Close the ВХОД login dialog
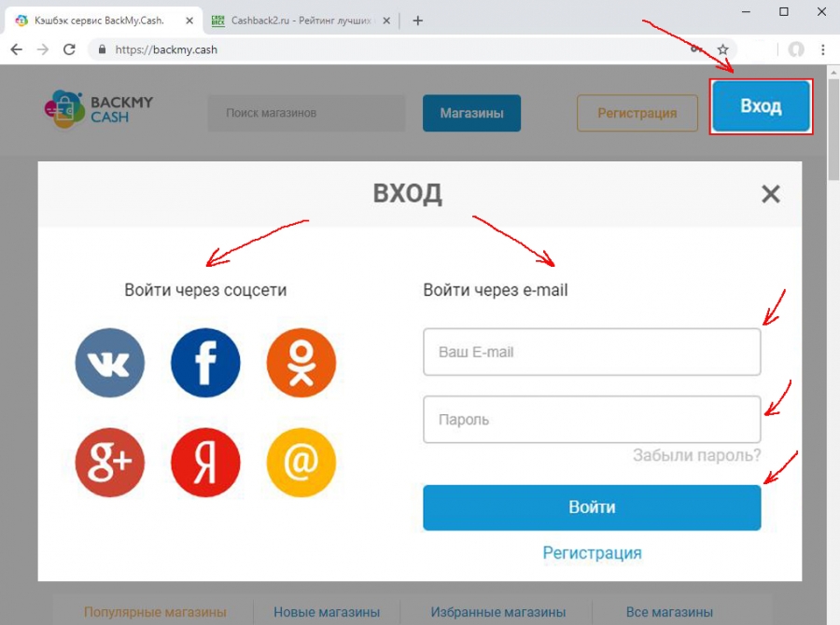This screenshot has width=840, height=625. point(770,194)
